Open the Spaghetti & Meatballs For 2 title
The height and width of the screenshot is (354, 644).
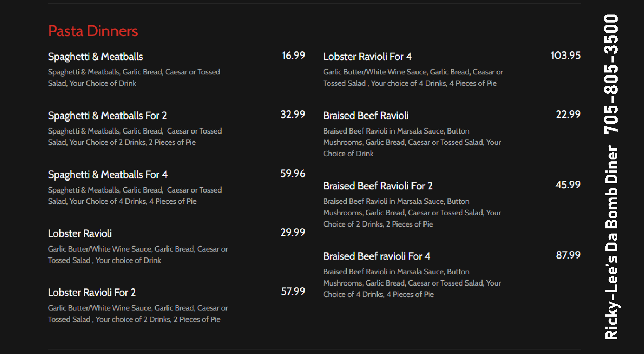[107, 116]
